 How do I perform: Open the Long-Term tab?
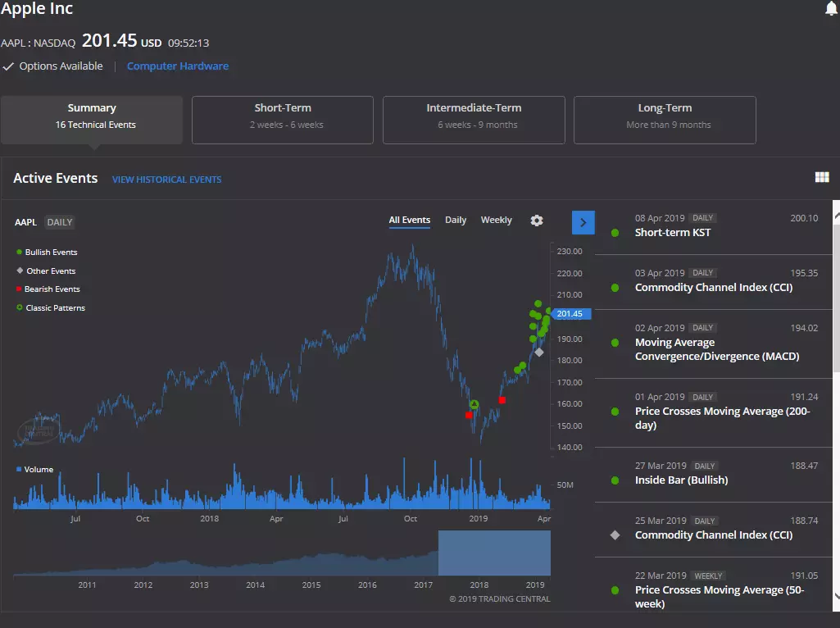(665, 120)
